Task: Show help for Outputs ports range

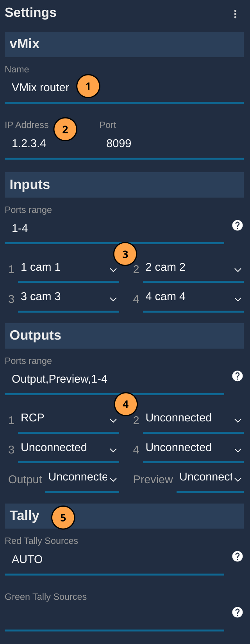Action: [x=237, y=376]
